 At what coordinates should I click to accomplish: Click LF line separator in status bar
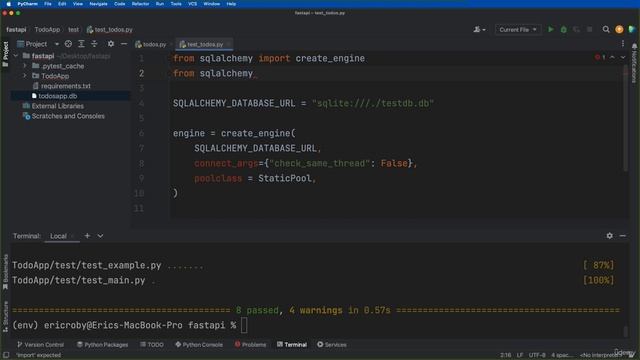click(x=520, y=355)
